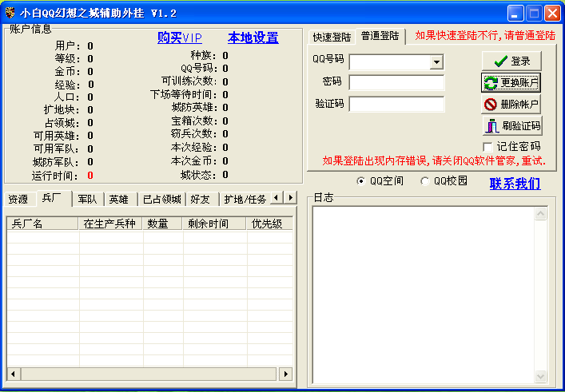
Task: Click the 剩余时间 column header
Action: click(x=214, y=224)
